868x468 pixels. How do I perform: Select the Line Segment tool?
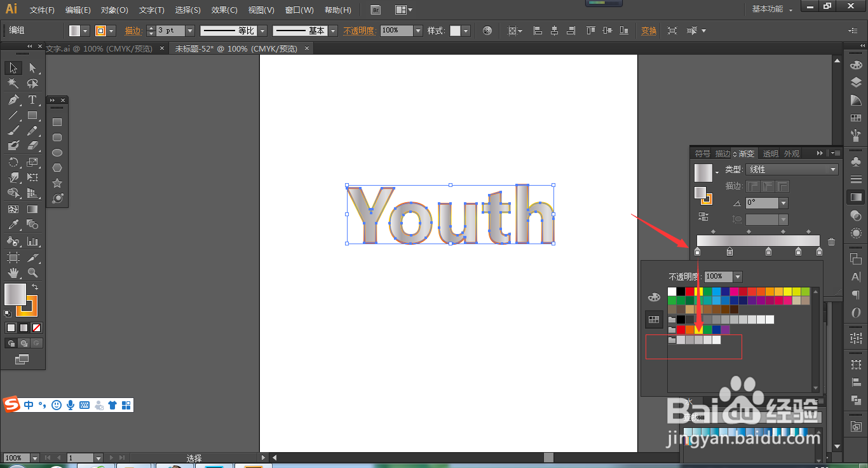[x=13, y=115]
